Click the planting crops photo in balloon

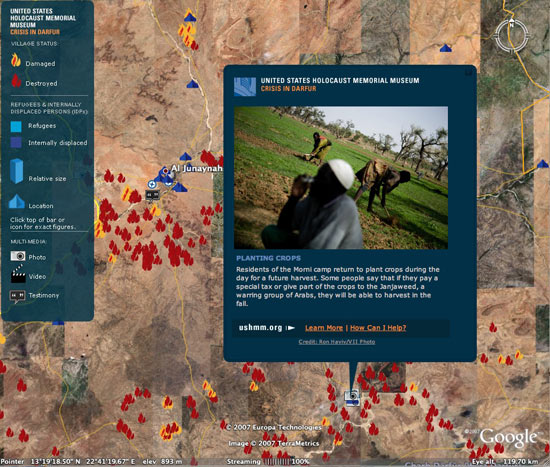[341, 178]
